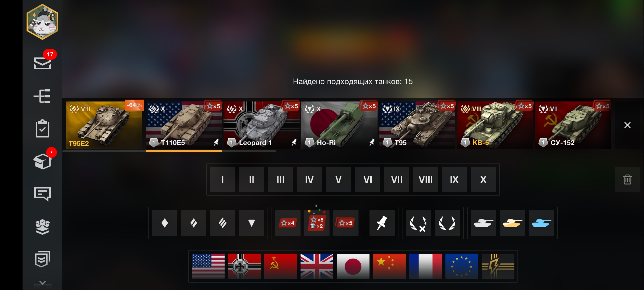This screenshot has width=644, height=290.
Task: Click the tank carousel scrollbar
Action: (169, 151)
